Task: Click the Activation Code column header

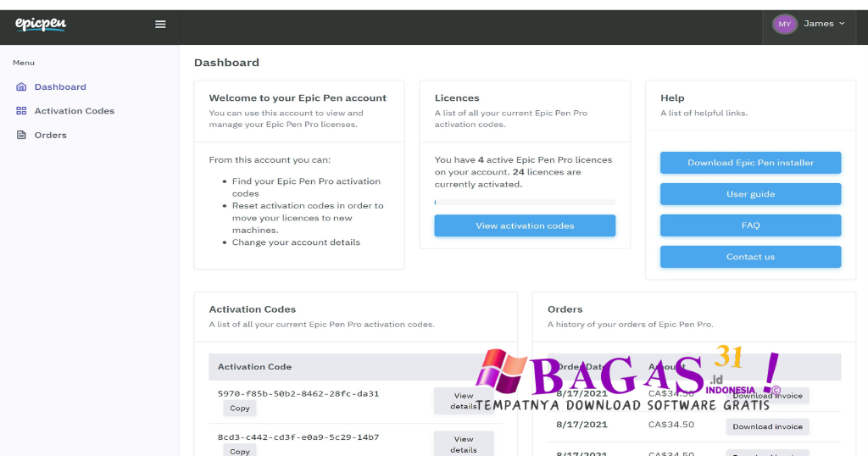Action: click(x=254, y=367)
